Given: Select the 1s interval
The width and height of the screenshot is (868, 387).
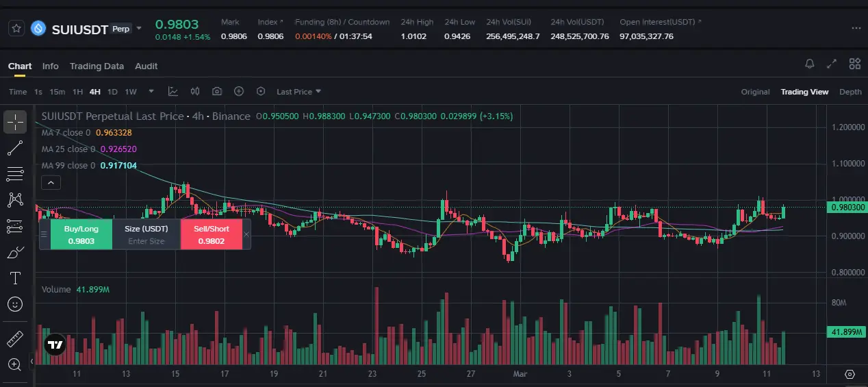Looking at the screenshot, I should (38, 92).
